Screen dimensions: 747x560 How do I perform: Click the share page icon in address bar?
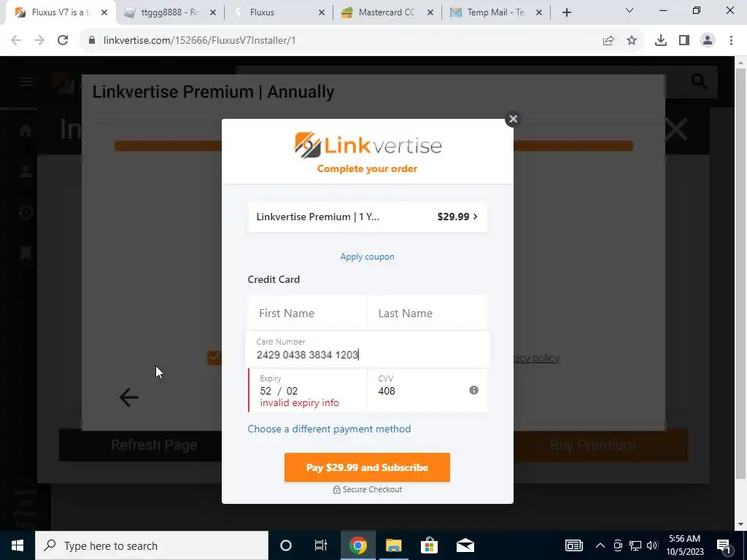[x=608, y=41]
